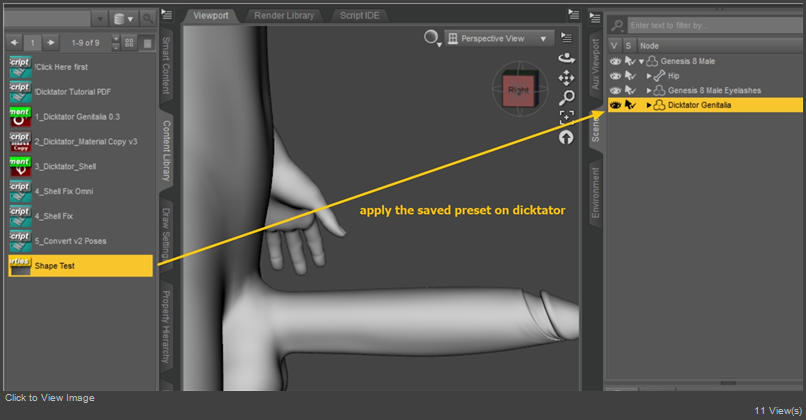Open the Script IDE tab
Screen dimensions: 806x420
(359, 15)
